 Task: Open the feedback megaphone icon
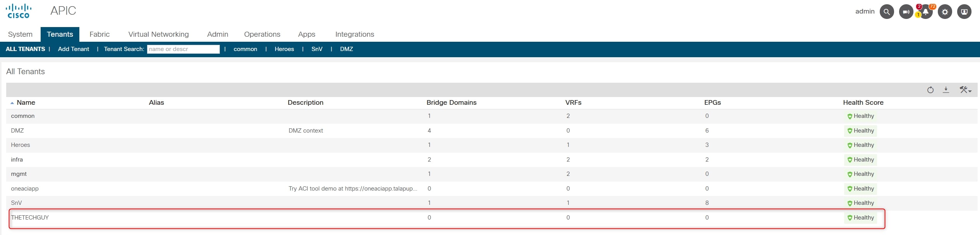pos(906,12)
